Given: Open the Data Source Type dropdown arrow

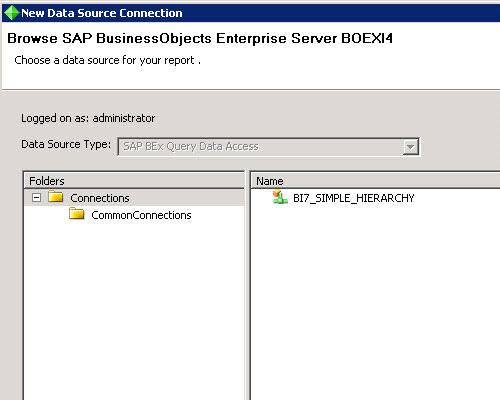Looking at the screenshot, I should (x=410, y=147).
